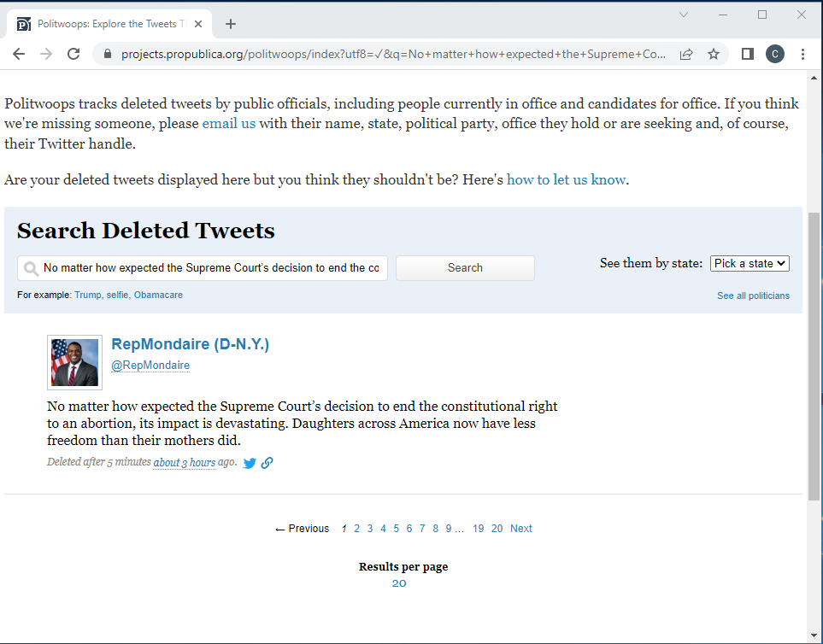Reload the current page
Viewport: 823px width, 644px height.
tap(73, 54)
